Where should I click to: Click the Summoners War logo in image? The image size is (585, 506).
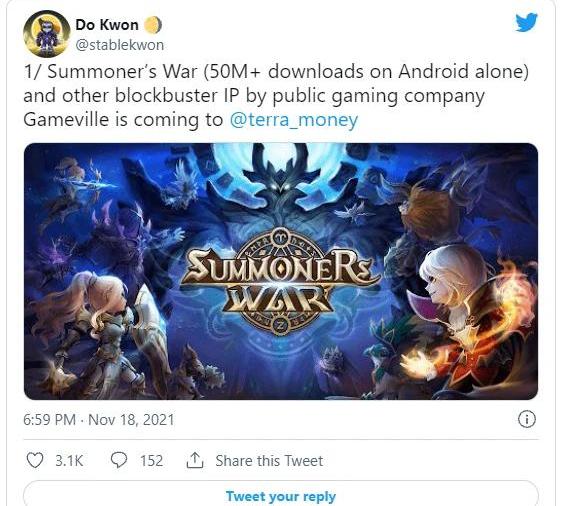(x=279, y=281)
